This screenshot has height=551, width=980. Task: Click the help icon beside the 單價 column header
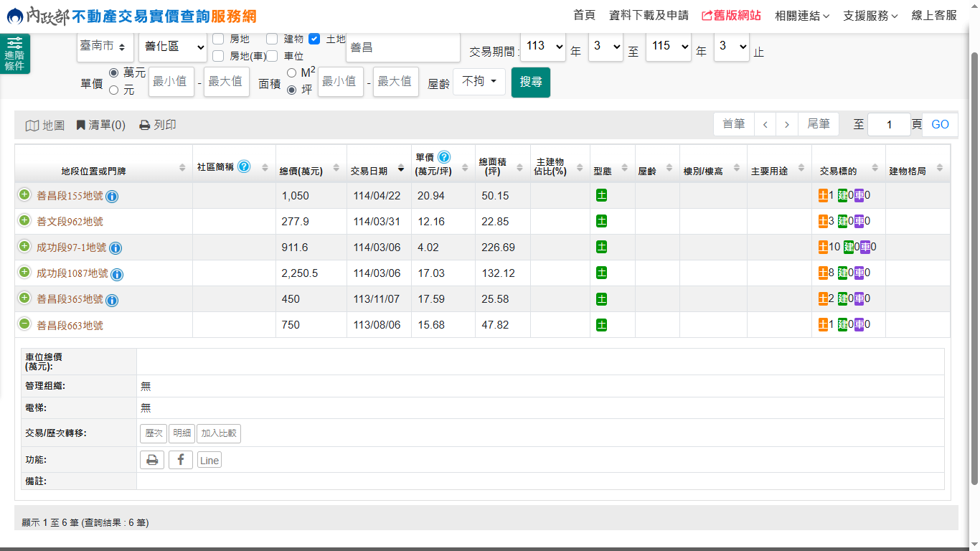click(444, 157)
